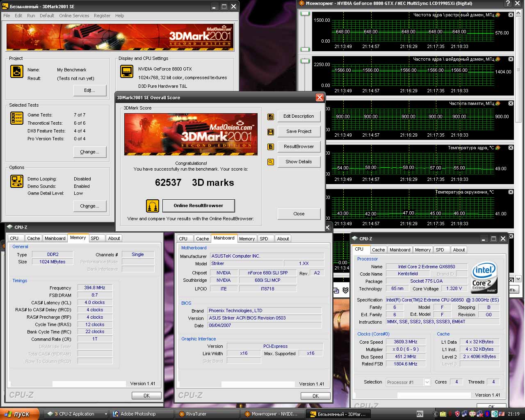This screenshot has height=420, width=525.
Task: Close the shader domain core clock graph
Action: point(511,59)
